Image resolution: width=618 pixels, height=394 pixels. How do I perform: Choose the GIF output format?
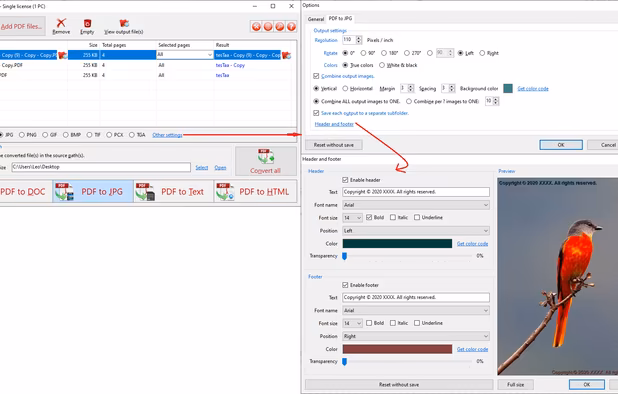45,135
